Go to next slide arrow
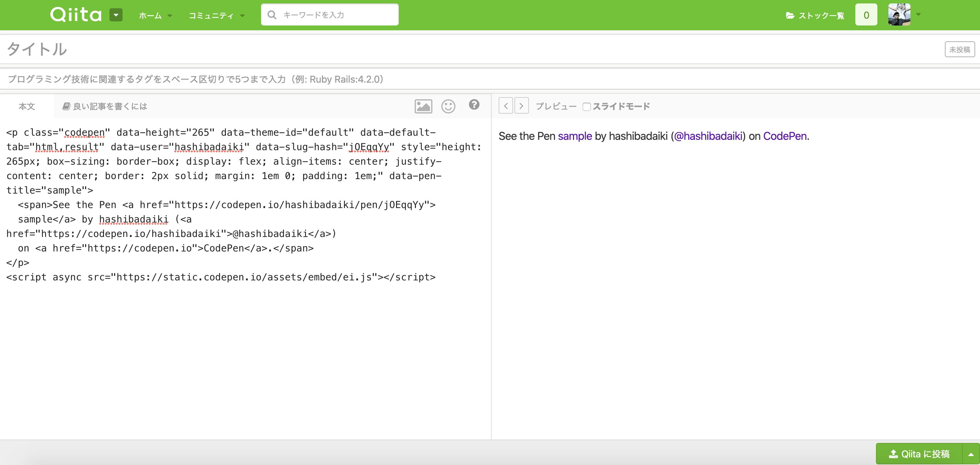This screenshot has height=465, width=980. tap(521, 106)
